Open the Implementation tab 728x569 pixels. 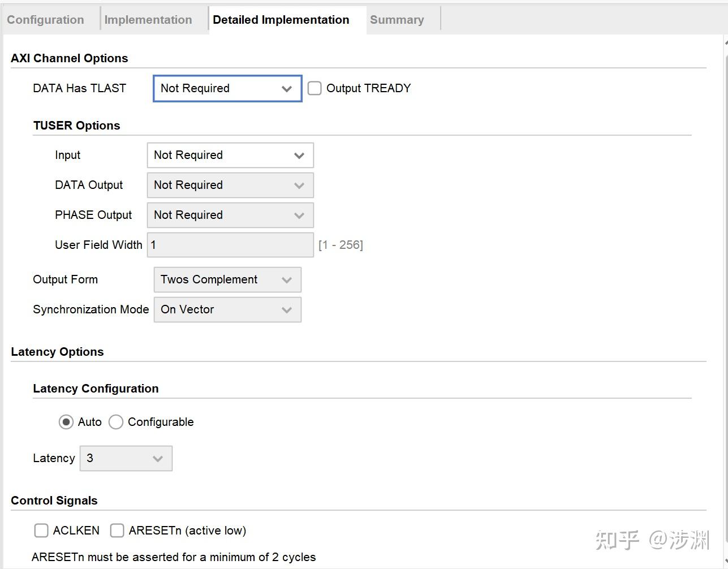148,20
